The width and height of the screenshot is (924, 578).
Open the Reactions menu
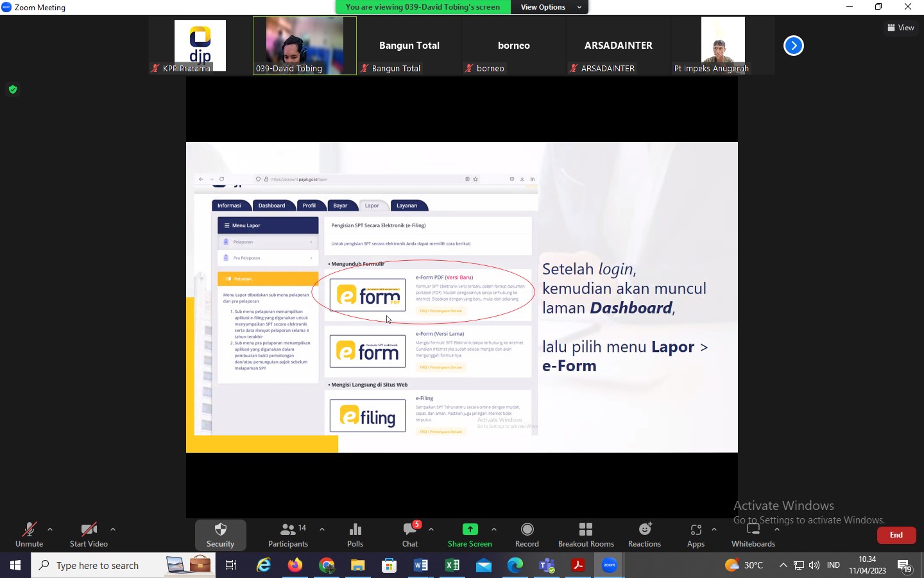644,535
